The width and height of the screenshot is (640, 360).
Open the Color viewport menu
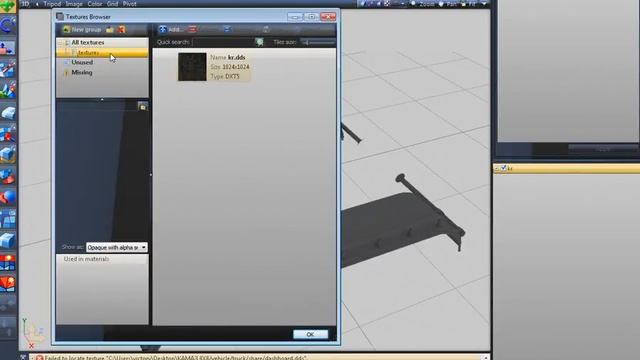pyautogui.click(x=95, y=4)
